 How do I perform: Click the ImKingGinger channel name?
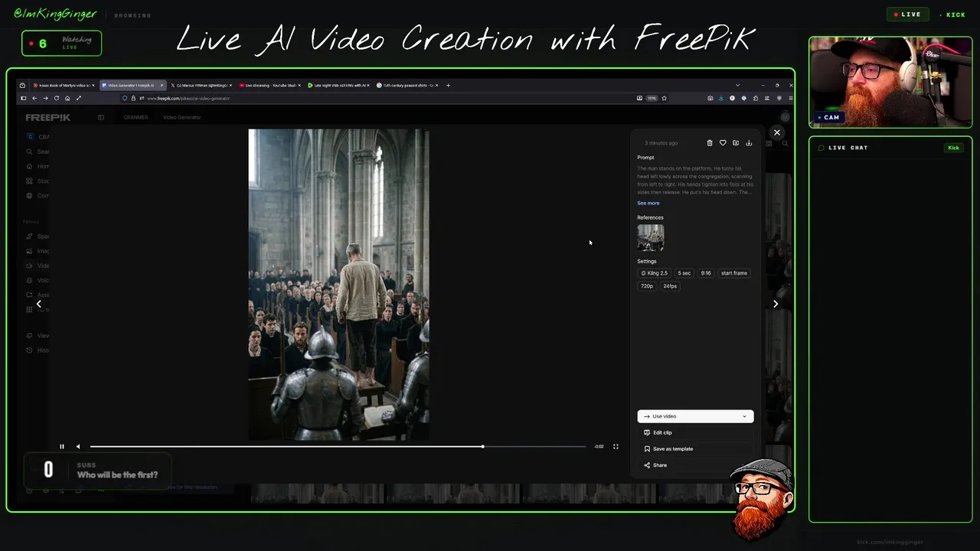point(55,14)
